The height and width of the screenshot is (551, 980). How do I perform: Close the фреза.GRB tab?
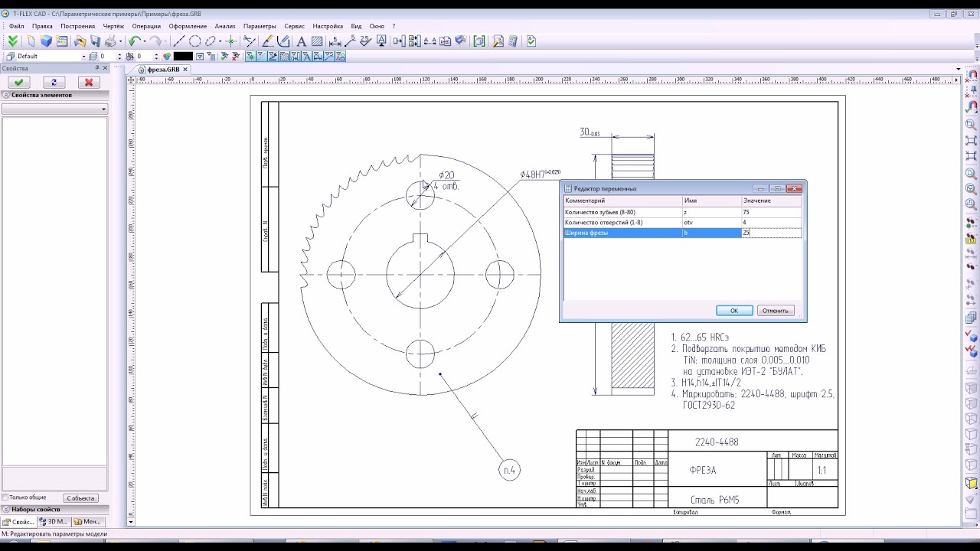[x=185, y=69]
